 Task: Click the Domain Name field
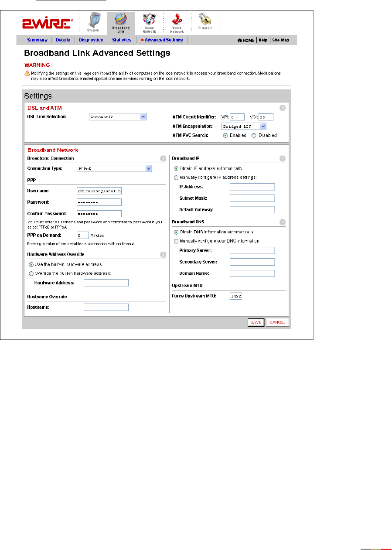click(252, 273)
